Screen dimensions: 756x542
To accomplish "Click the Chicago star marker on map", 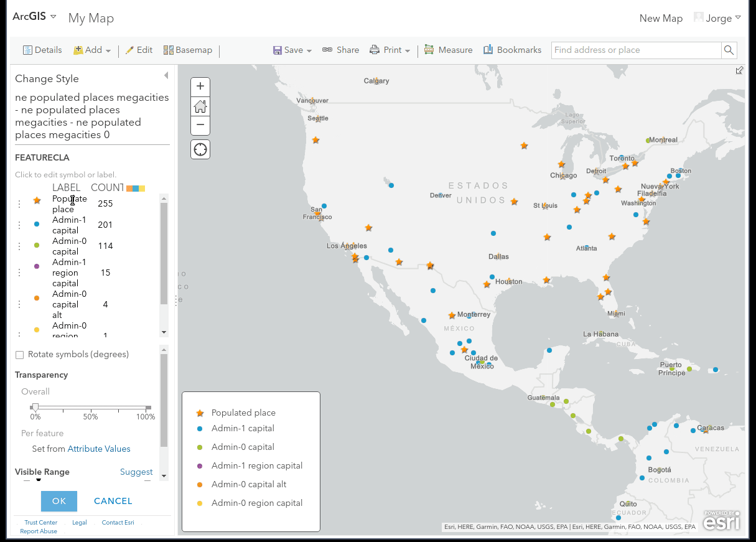I will pos(561,164).
